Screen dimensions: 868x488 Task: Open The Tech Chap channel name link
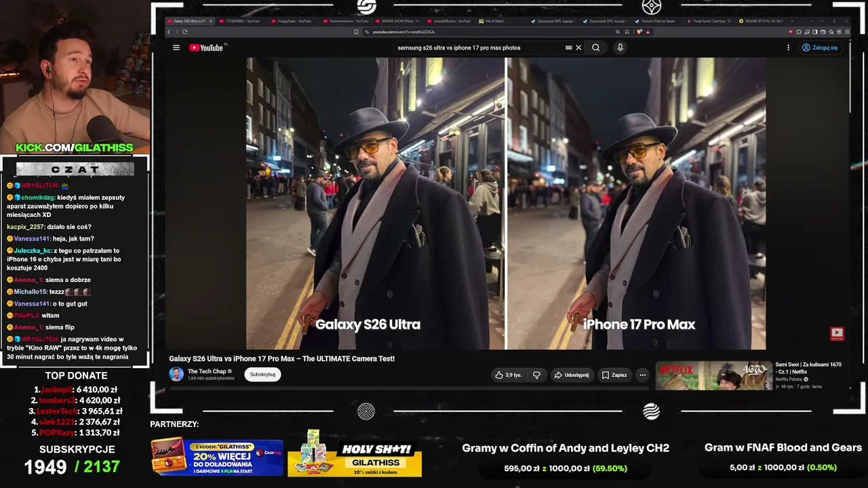(207, 371)
